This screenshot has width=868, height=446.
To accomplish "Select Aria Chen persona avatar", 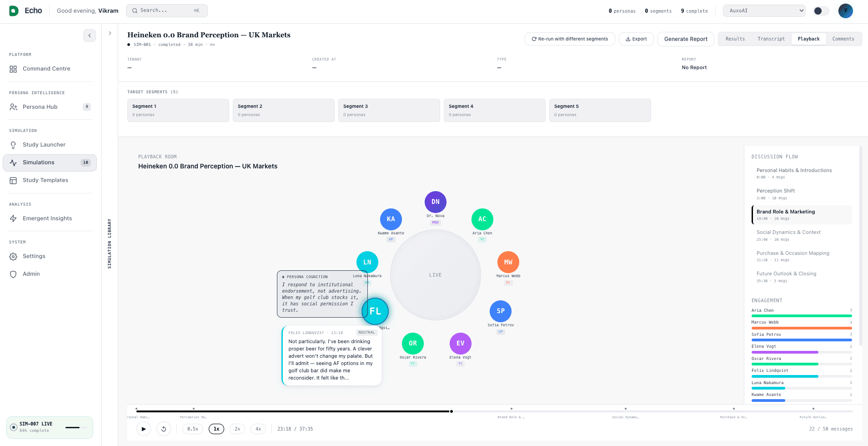I will (482, 219).
